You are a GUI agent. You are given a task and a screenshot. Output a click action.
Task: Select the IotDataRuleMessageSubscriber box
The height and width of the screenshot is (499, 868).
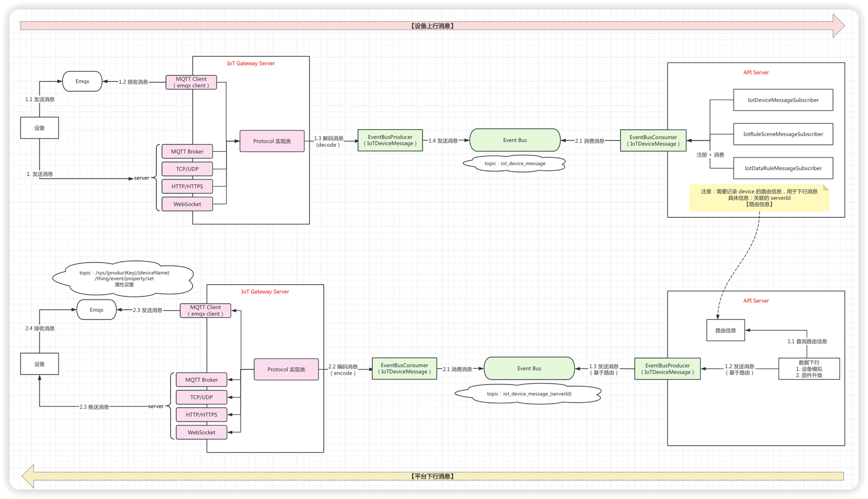click(783, 168)
